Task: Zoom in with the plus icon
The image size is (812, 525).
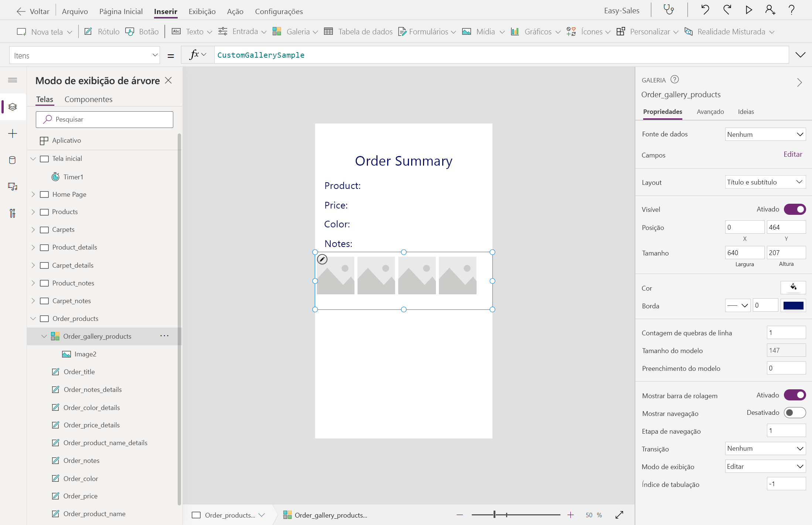Action: pos(570,515)
